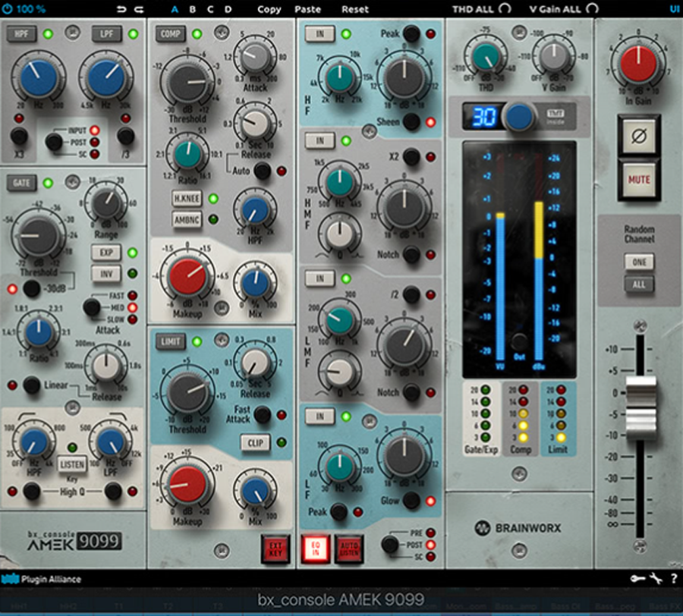Click the plugin power icon at top left

coord(7,8)
